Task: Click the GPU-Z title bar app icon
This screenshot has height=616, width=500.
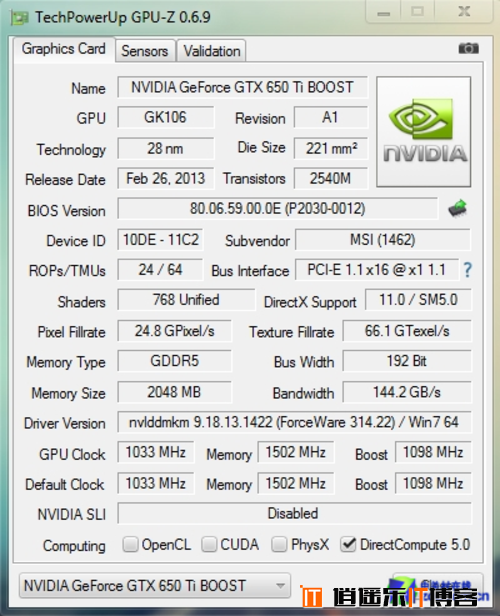Action: [x=19, y=17]
